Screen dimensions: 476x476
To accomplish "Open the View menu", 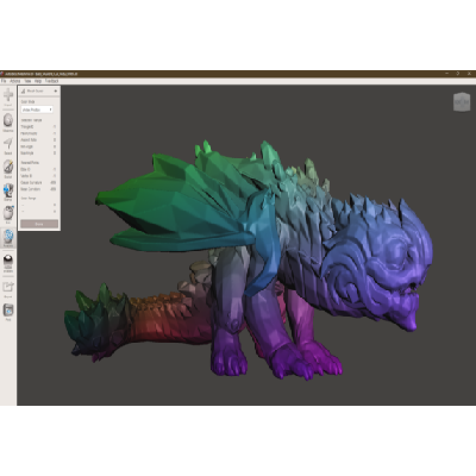I will pyautogui.click(x=27, y=80).
